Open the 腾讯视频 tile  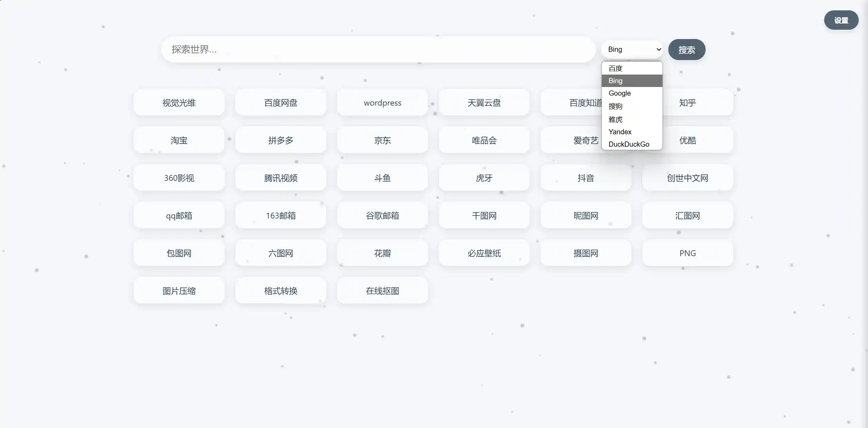[x=281, y=178]
